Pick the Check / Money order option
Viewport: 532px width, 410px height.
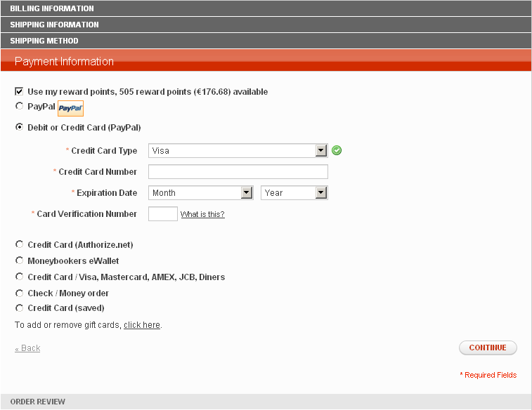[x=19, y=293]
